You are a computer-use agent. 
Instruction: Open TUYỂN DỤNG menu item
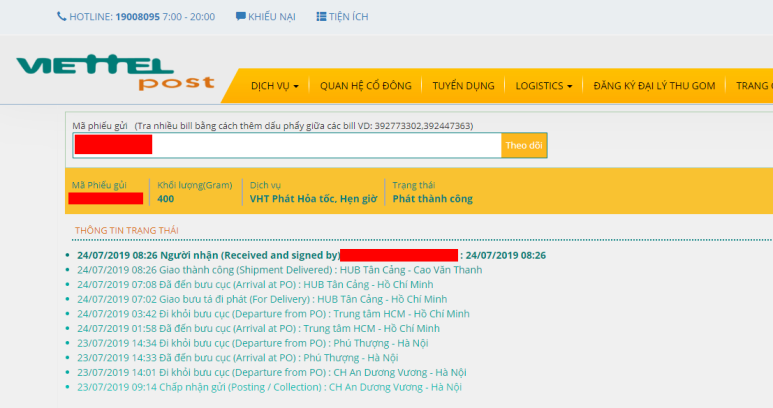click(463, 86)
